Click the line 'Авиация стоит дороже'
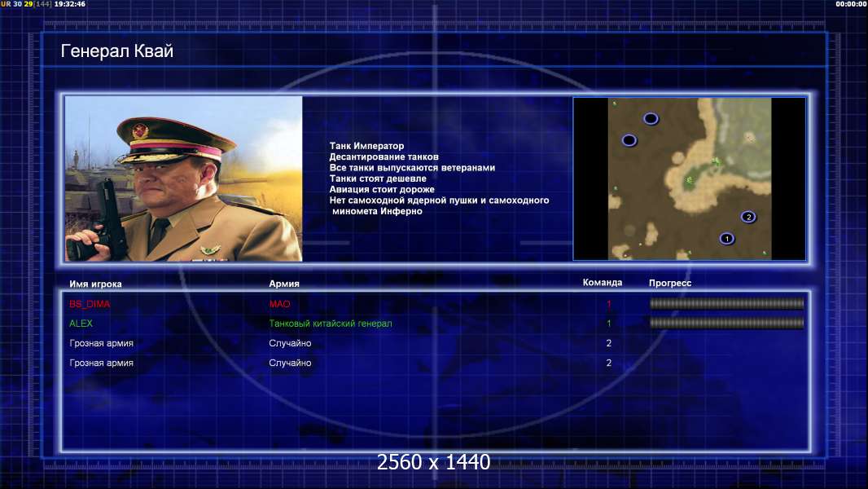Image resolution: width=868 pixels, height=489 pixels. coord(381,189)
